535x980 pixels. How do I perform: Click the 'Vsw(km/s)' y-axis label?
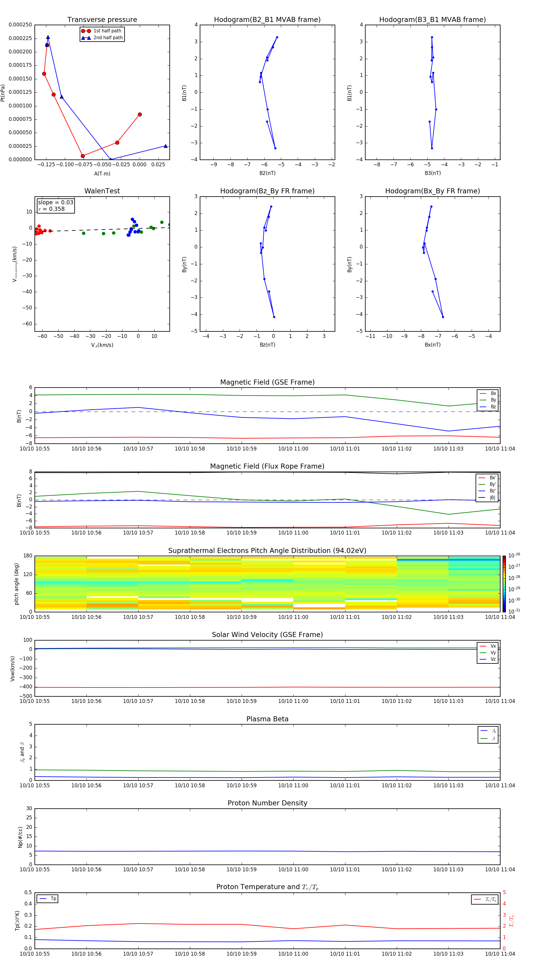pos(12,668)
